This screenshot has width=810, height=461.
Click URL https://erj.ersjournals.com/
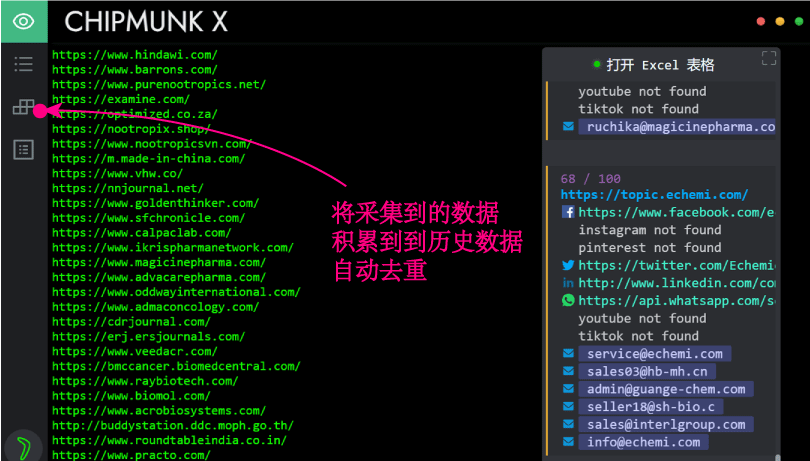(x=149, y=336)
